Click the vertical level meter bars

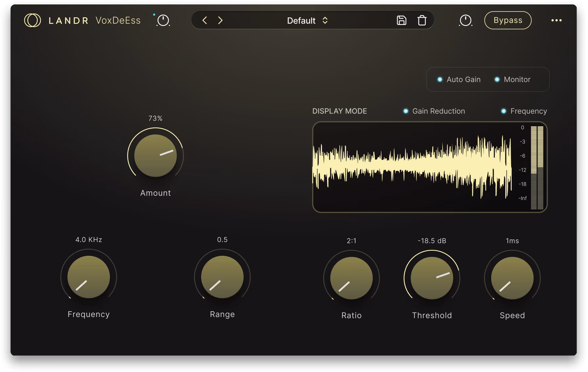pos(537,167)
